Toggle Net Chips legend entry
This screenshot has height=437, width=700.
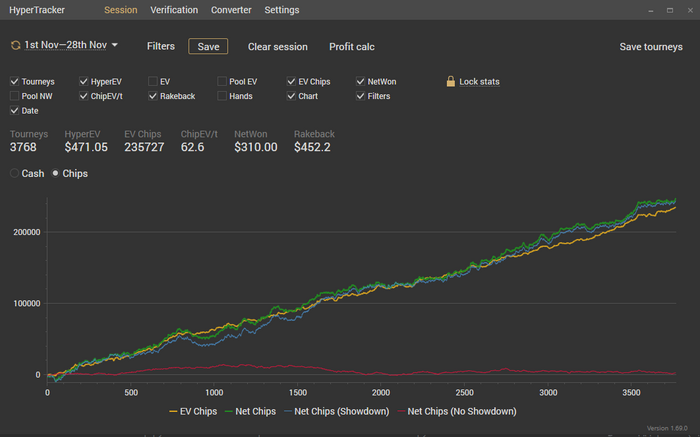250,412
